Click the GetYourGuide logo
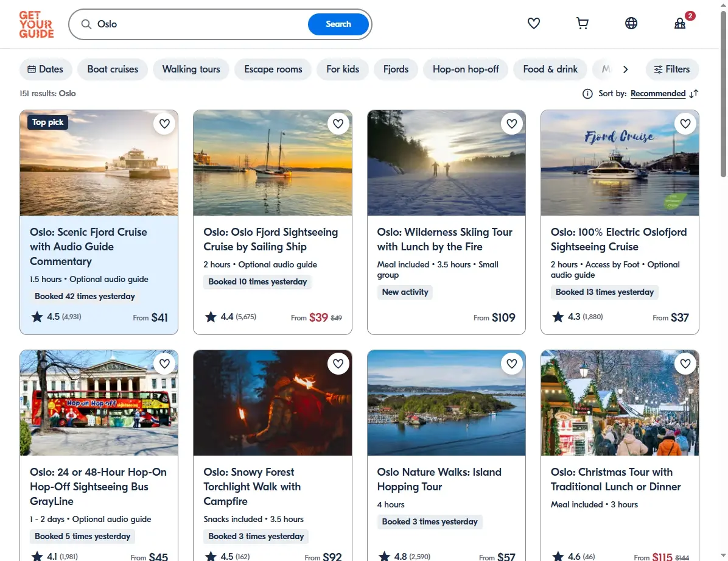Screen dimensions: 728x561 pyautogui.click(x=36, y=24)
